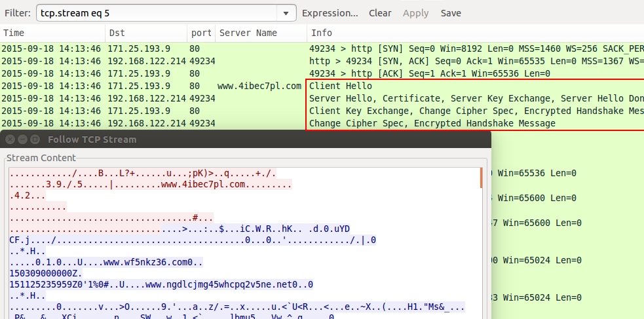The image size is (644, 319).
Task: Click the display filter text field
Action: (x=156, y=13)
